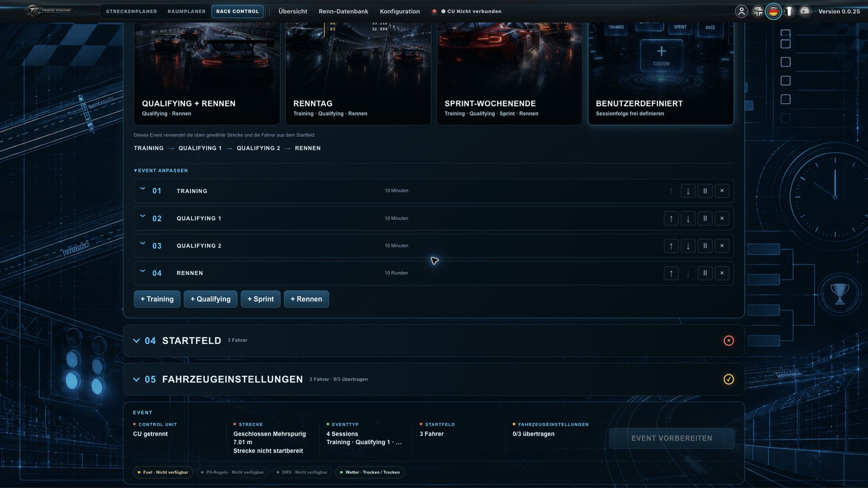
Task: Delete the Qualifying 1 session
Action: pyautogui.click(x=722, y=219)
